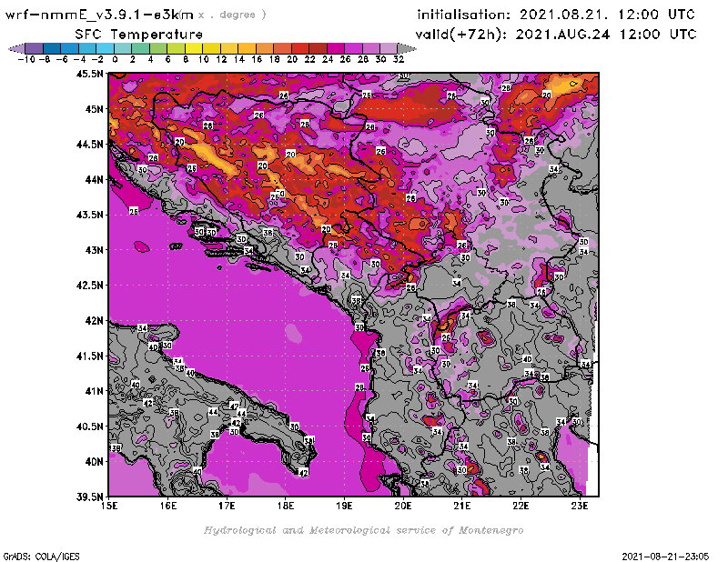Click the '39.5N' latitude axis label
The width and height of the screenshot is (728, 562).
point(89,497)
